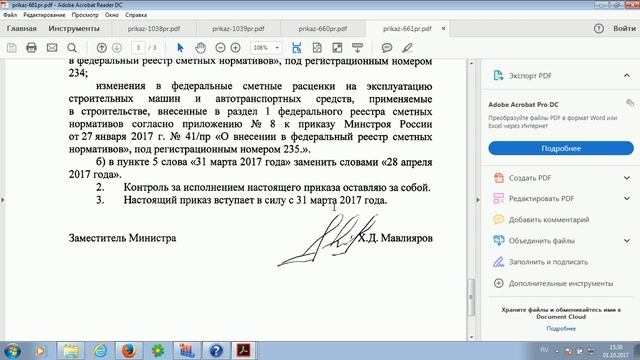Close the prikaz-661pr.pdf tab
640x360 pixels.
click(443, 29)
